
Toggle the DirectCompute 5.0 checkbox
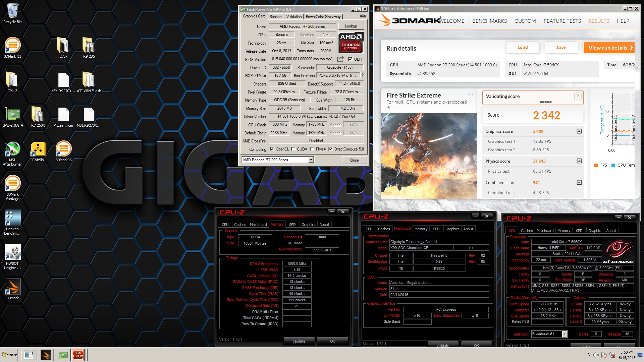click(x=330, y=149)
